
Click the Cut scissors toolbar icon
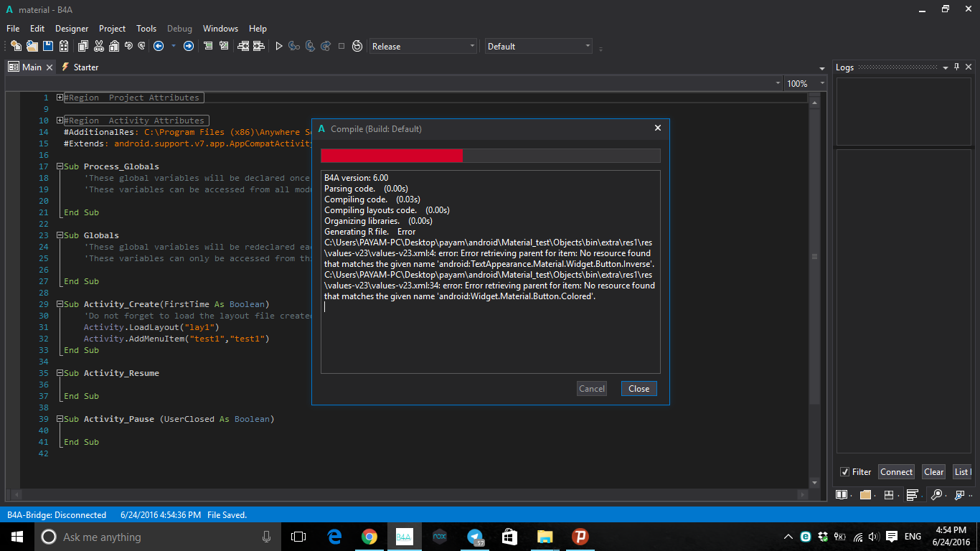(x=98, y=46)
